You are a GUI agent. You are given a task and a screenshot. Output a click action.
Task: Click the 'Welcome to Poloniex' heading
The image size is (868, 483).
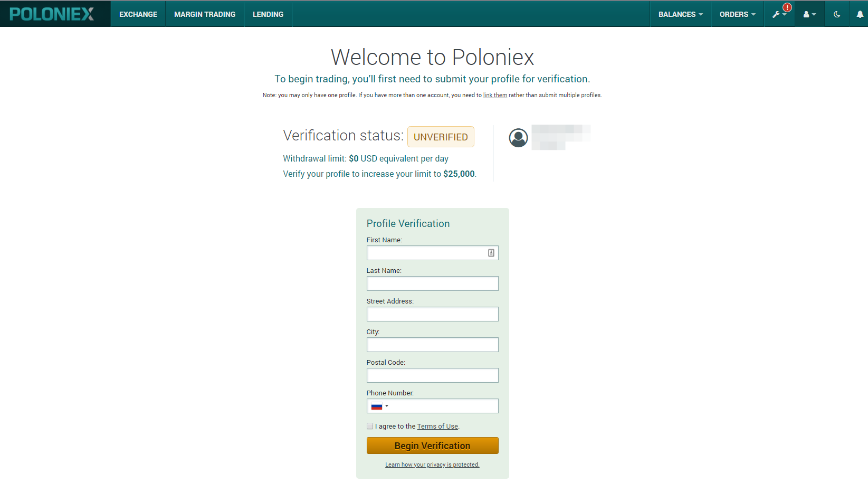pyautogui.click(x=432, y=57)
